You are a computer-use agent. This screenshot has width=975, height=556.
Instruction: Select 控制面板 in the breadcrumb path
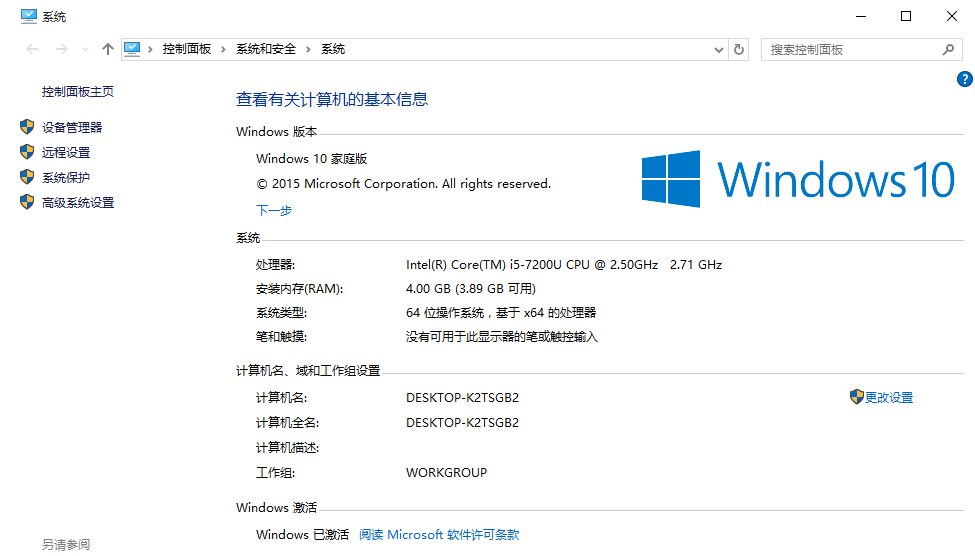point(187,49)
